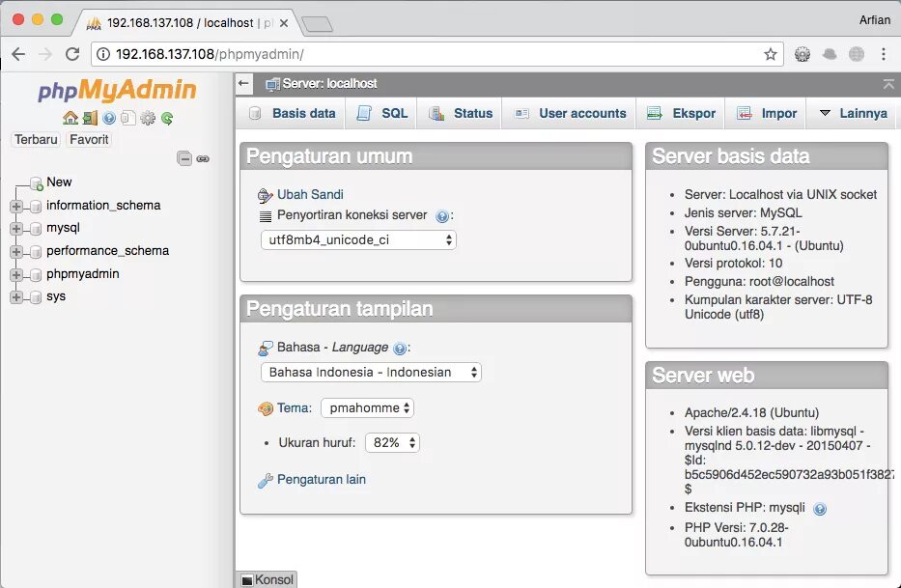Screen dimensions: 901x588
Task: Open the performance_schema database
Action: tap(107, 251)
